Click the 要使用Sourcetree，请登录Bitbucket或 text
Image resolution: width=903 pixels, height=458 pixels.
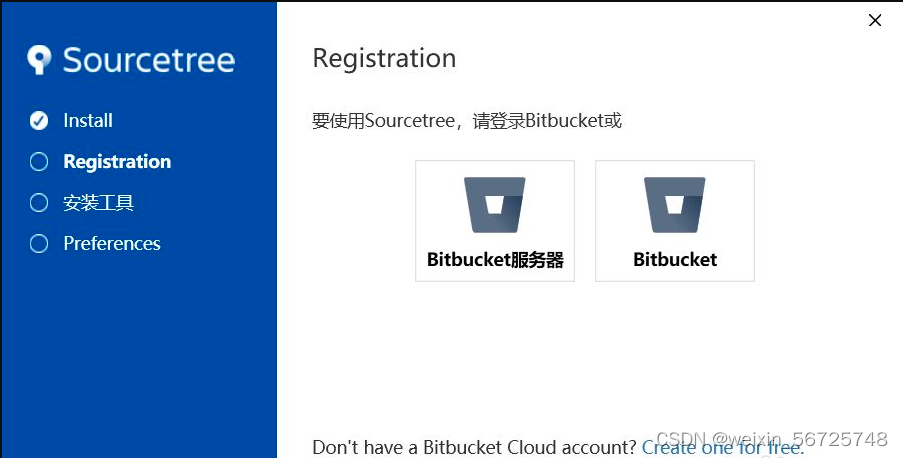tap(467, 121)
